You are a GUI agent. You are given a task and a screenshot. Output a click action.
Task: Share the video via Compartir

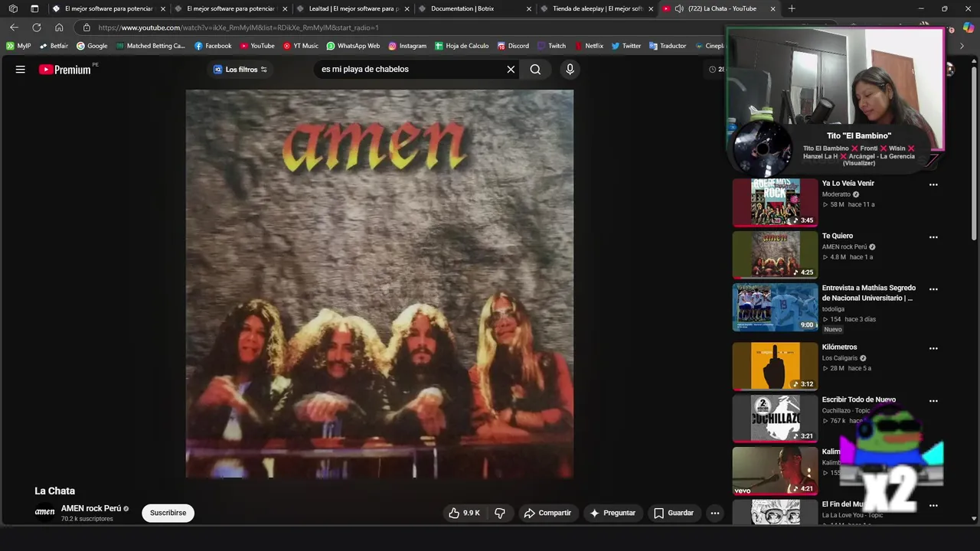tap(547, 513)
